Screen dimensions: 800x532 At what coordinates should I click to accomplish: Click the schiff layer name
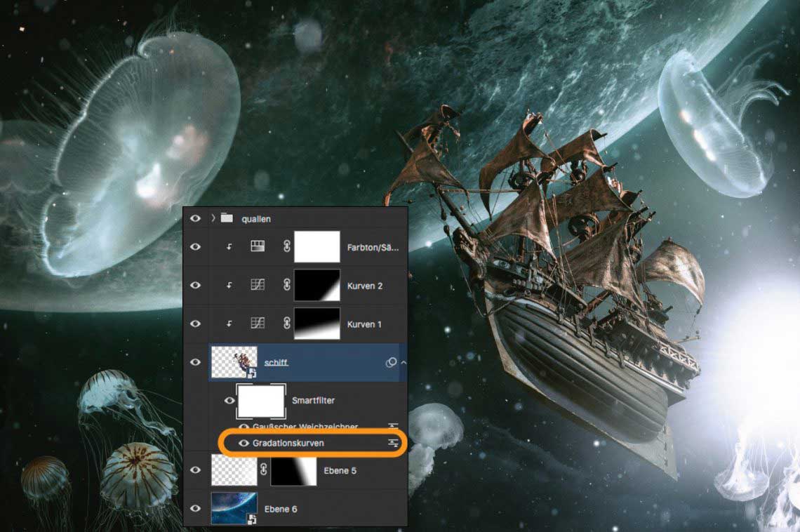276,363
